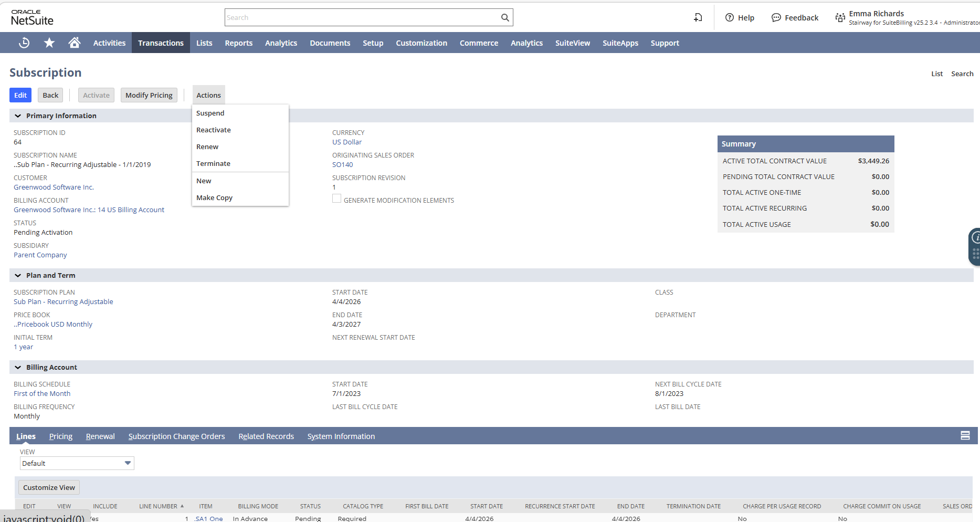980x522 pixels.
Task: Collapse the Plan and Term section
Action: coord(18,276)
